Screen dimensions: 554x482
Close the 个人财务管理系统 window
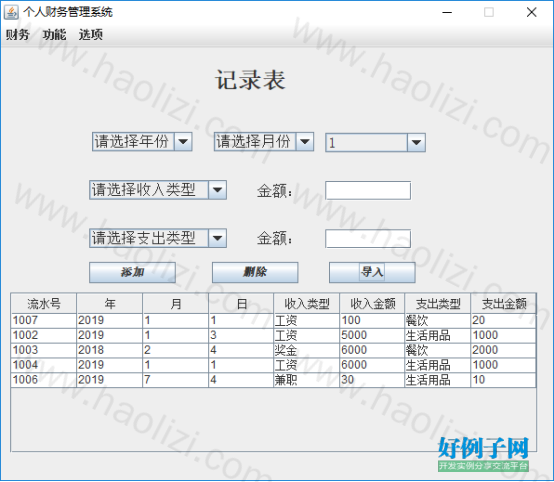[531, 12]
